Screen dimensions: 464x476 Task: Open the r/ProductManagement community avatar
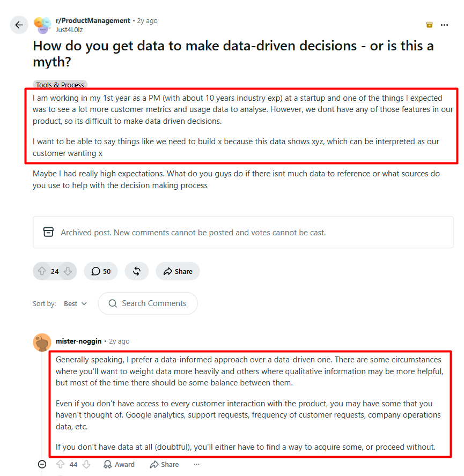coord(42,25)
